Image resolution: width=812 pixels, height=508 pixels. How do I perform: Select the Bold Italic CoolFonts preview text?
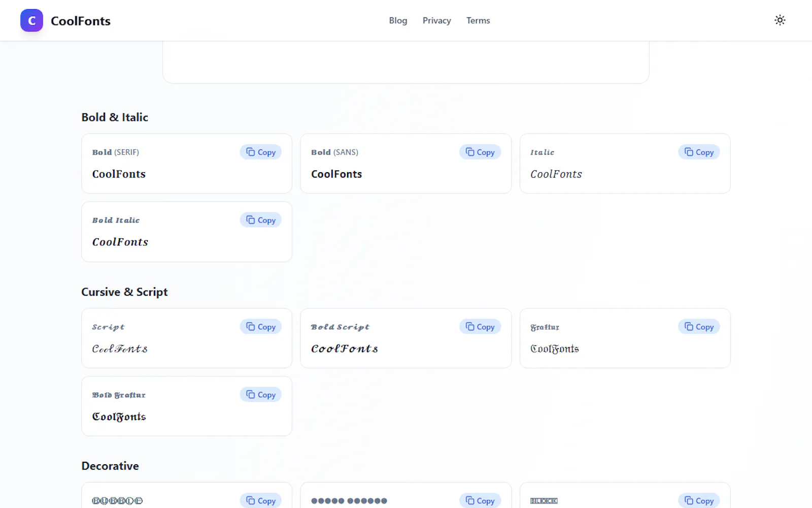(120, 242)
